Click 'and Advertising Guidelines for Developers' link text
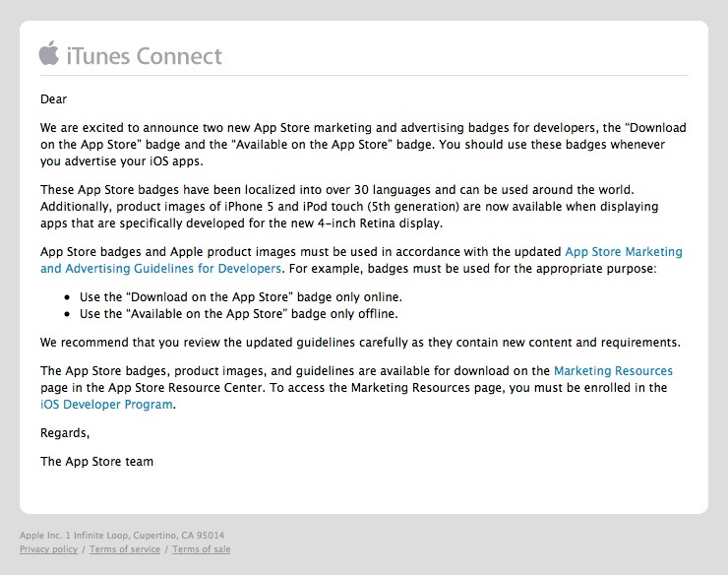Screen dimensions: 728x575 click(x=160, y=268)
